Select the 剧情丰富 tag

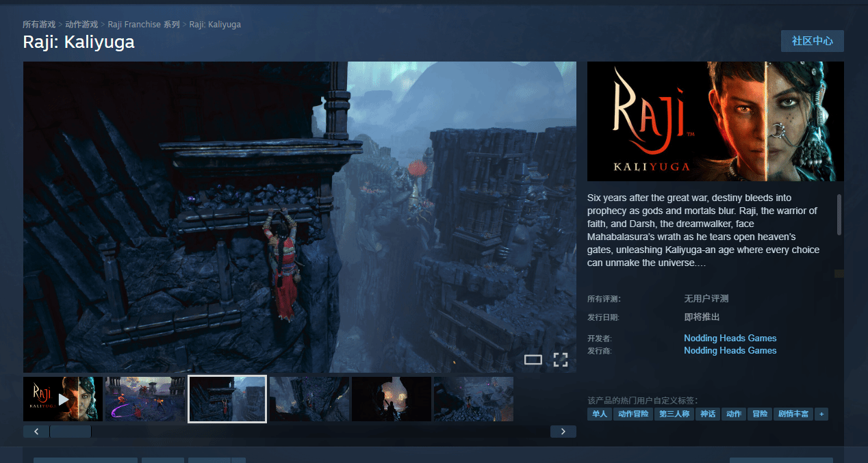(793, 414)
